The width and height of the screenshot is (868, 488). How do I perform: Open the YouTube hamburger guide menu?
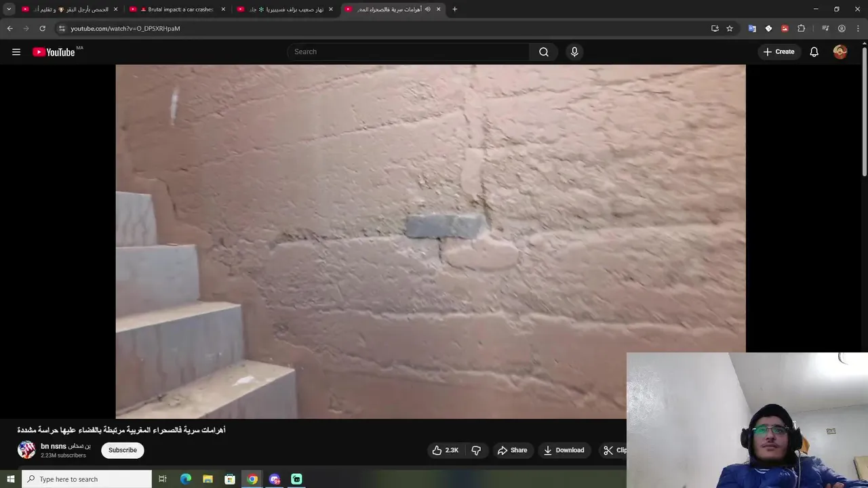[x=16, y=52]
